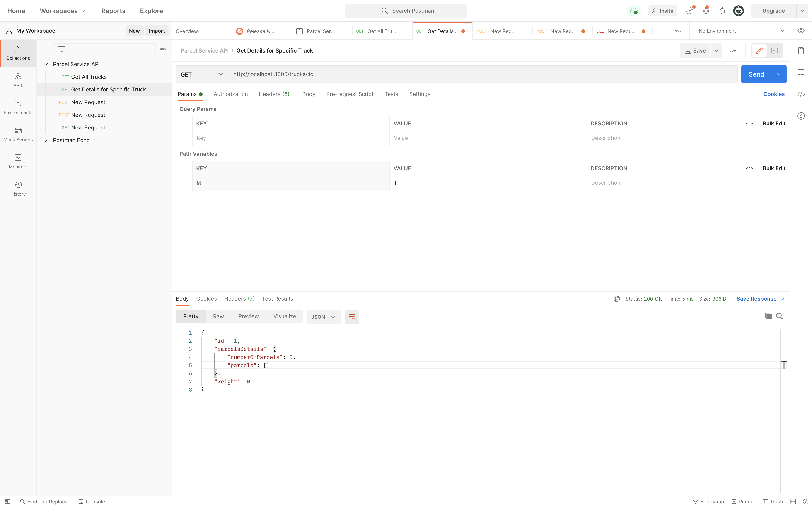This screenshot has height=507, width=812.
Task: Open the Reports page
Action: (113, 11)
